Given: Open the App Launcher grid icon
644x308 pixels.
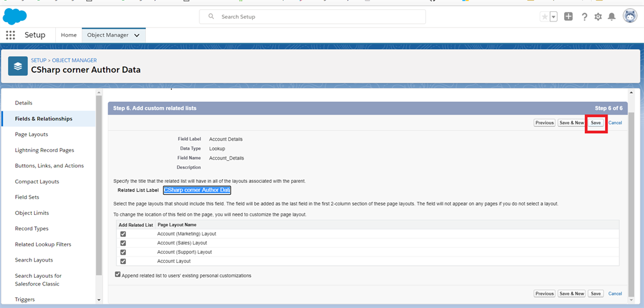Looking at the screenshot, I should tap(11, 35).
